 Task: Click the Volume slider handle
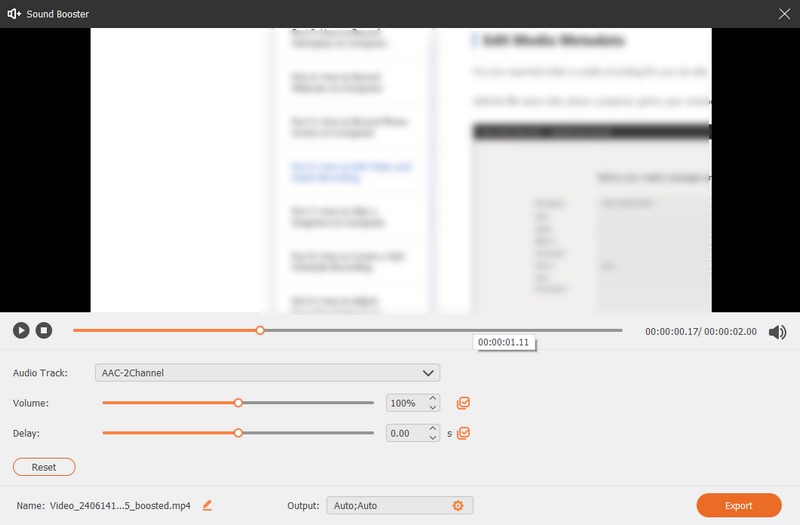pyautogui.click(x=238, y=403)
